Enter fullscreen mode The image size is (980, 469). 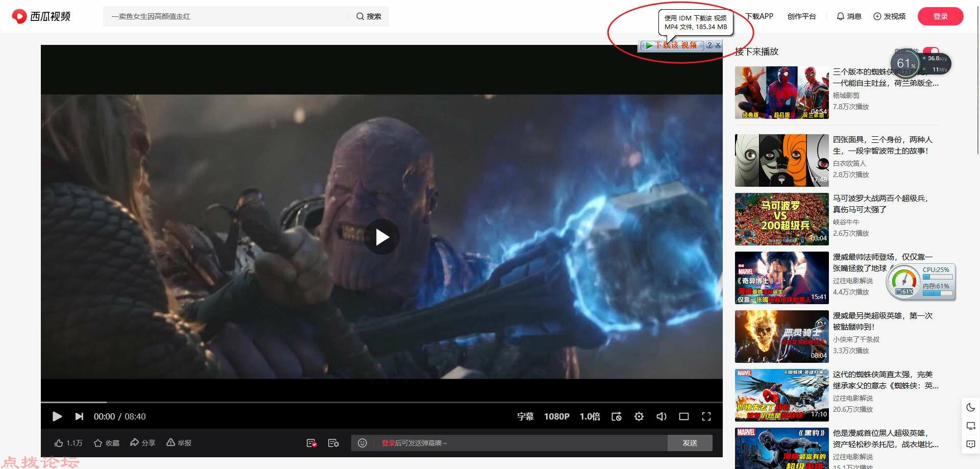(706, 416)
